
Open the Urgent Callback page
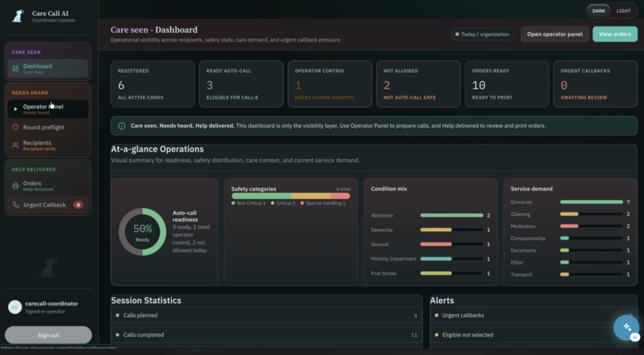click(x=48, y=205)
